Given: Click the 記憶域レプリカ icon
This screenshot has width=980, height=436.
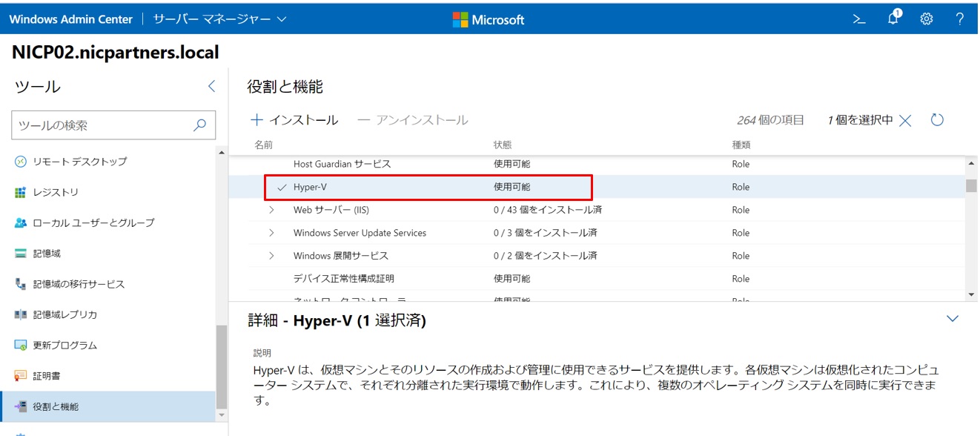Looking at the screenshot, I should coord(21,314).
